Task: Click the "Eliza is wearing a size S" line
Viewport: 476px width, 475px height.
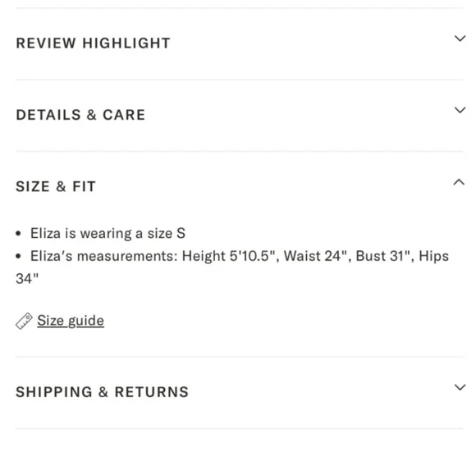Action: coord(108,234)
